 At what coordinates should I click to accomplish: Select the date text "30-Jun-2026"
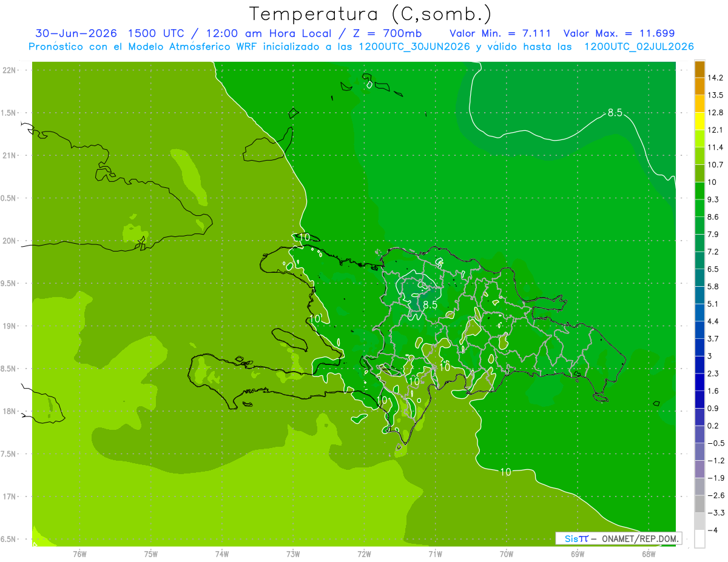pyautogui.click(x=76, y=33)
